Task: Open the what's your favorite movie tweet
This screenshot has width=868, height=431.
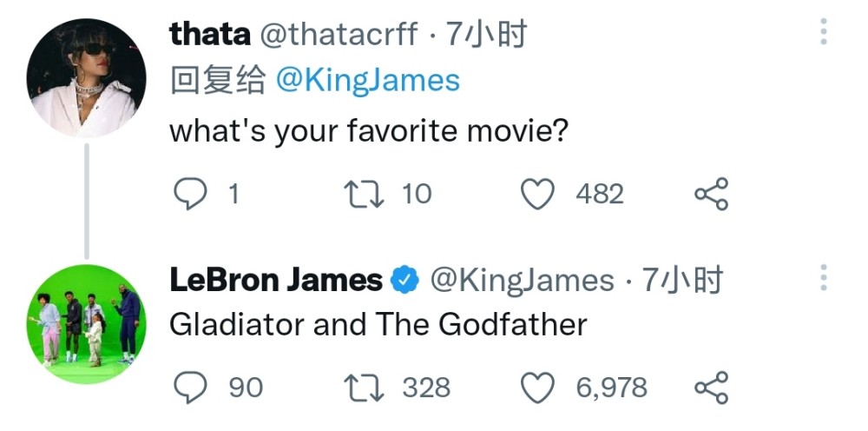Action: 369,132
